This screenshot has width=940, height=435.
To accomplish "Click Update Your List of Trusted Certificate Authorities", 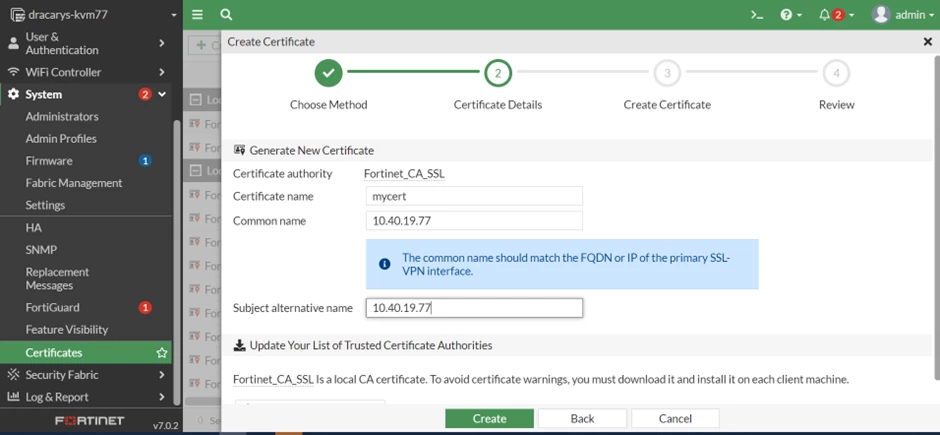I will (371, 345).
